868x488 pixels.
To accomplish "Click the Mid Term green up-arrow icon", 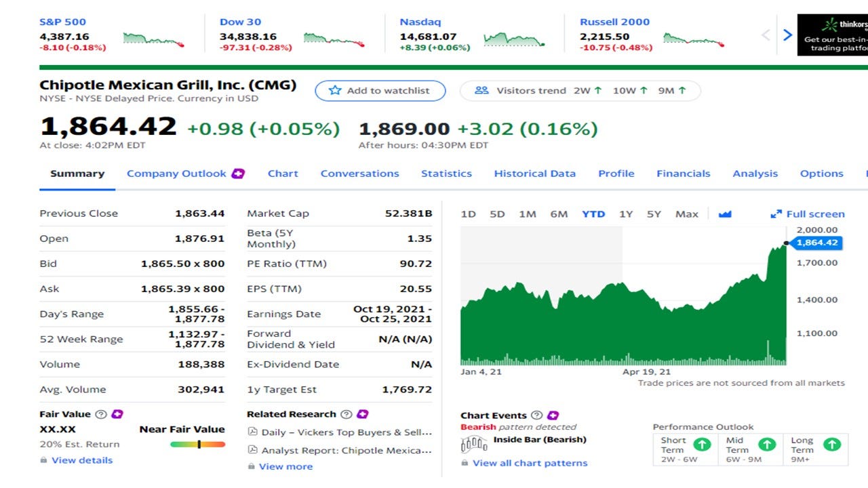I will (767, 445).
